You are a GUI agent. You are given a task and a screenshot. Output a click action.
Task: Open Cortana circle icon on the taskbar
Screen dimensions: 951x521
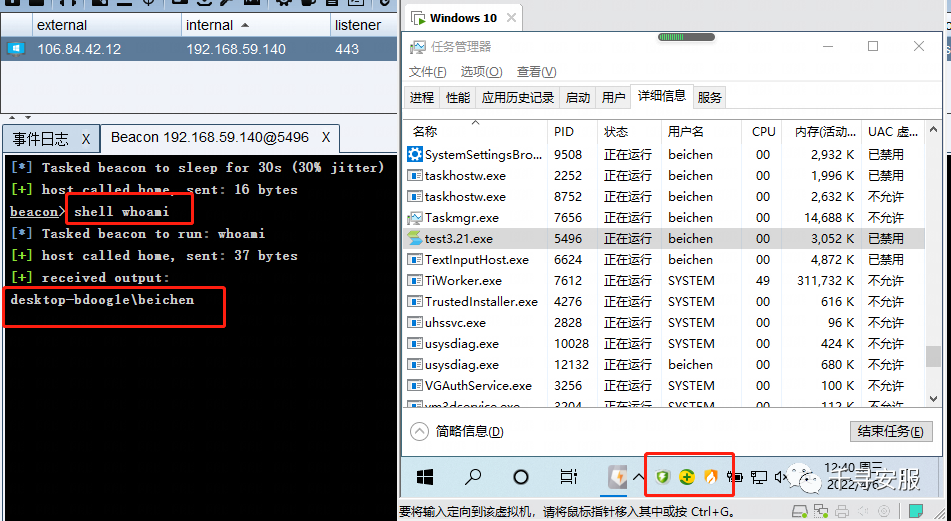pos(520,477)
